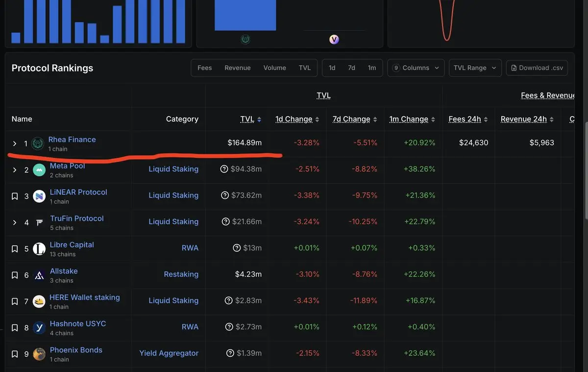Click the Allstake logo icon
The image size is (588, 372).
point(39,276)
